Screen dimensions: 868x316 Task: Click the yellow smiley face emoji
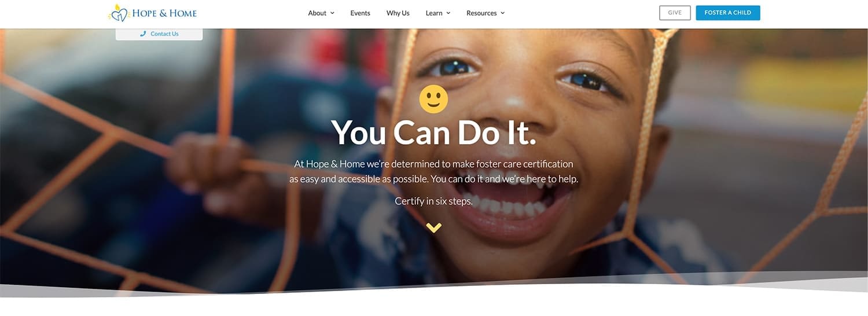[x=433, y=99]
